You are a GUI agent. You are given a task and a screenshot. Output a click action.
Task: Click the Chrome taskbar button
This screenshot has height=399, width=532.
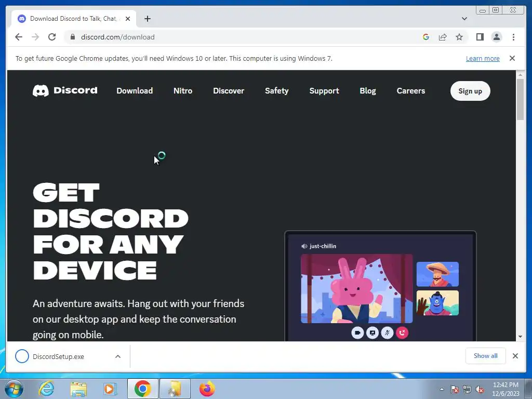point(142,389)
